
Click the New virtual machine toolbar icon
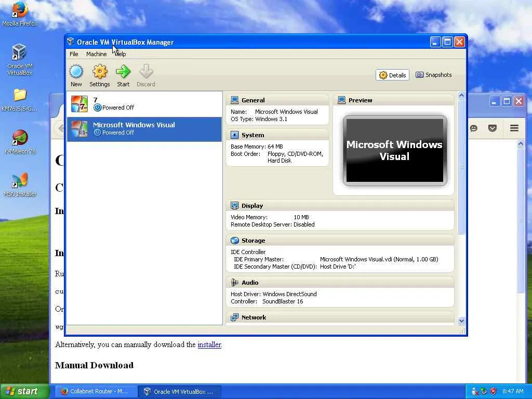(76, 72)
